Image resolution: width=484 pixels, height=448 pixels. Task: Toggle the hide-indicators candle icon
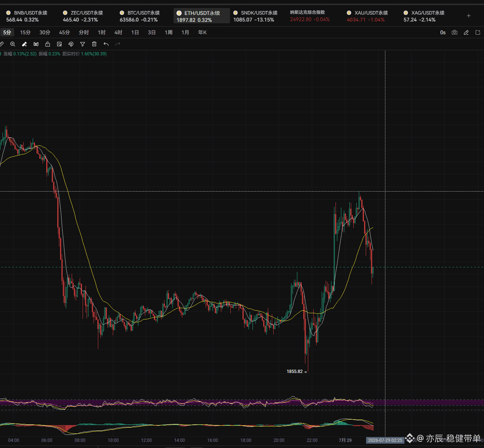[36, 44]
